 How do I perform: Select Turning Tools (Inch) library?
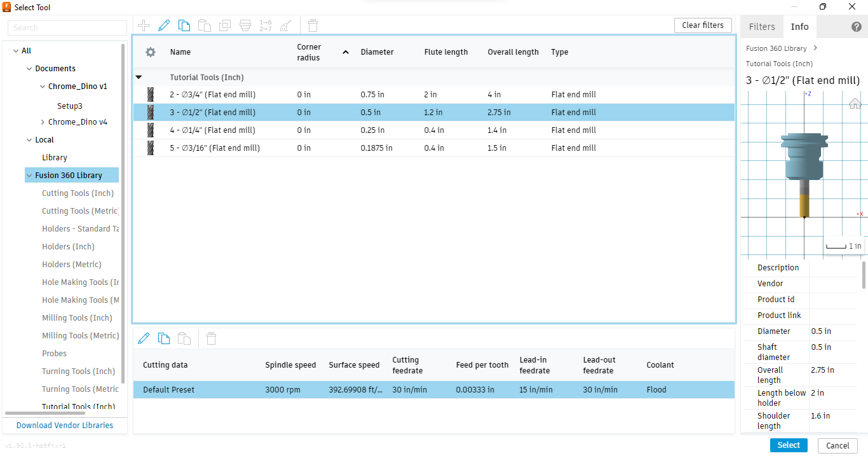79,371
